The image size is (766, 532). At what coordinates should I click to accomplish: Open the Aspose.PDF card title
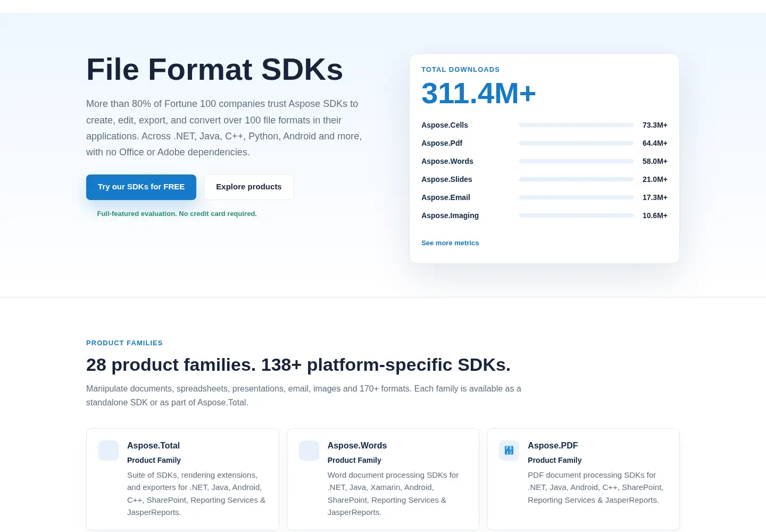pyautogui.click(x=553, y=446)
